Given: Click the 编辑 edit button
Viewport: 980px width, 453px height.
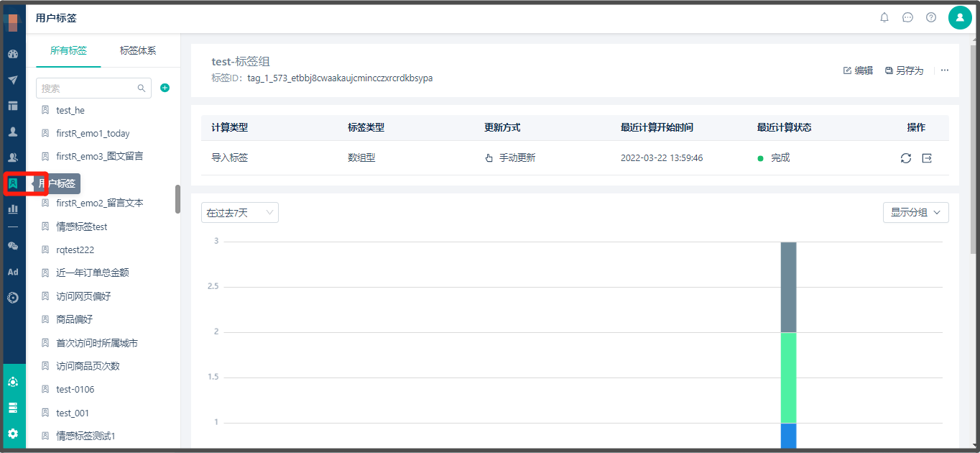Looking at the screenshot, I should [858, 70].
